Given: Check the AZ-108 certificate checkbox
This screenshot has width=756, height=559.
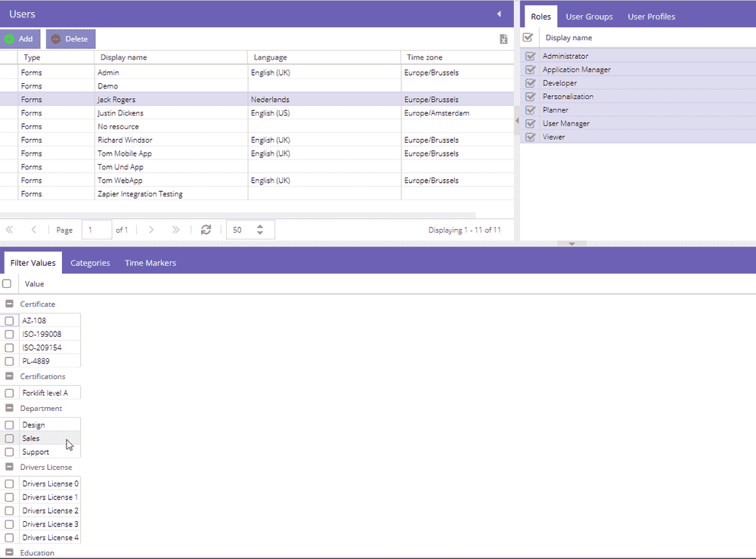Looking at the screenshot, I should [x=9, y=320].
